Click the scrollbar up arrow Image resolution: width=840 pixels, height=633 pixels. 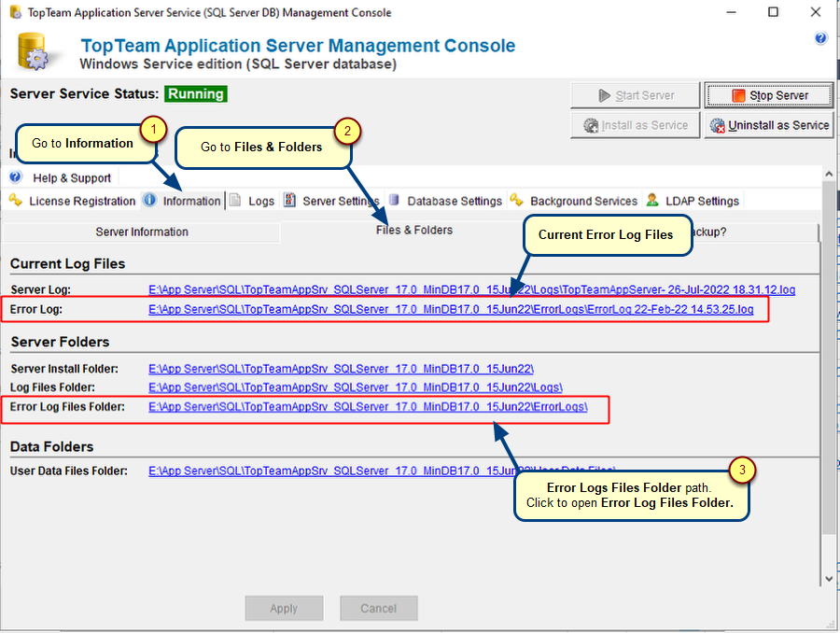[x=829, y=174]
